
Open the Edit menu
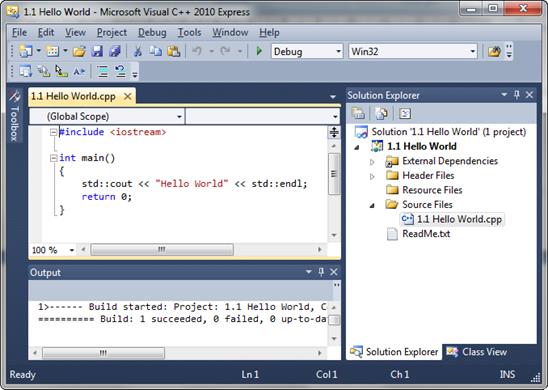coord(46,32)
